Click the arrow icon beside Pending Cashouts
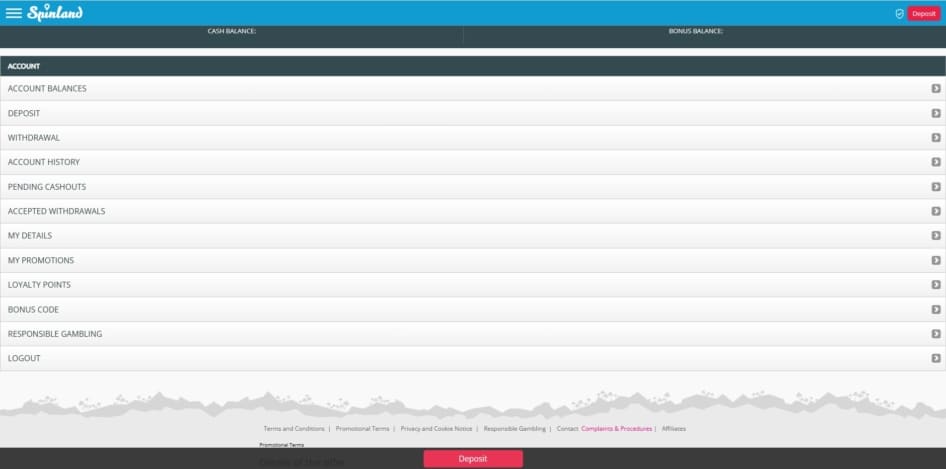This screenshot has height=469, width=946. click(x=936, y=187)
